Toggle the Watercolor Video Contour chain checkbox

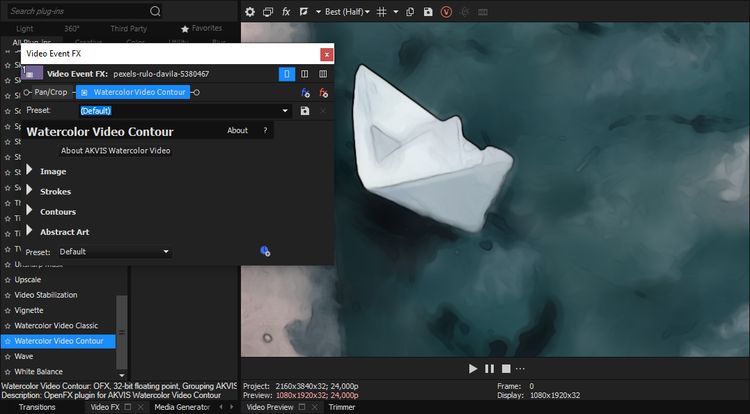tap(84, 92)
